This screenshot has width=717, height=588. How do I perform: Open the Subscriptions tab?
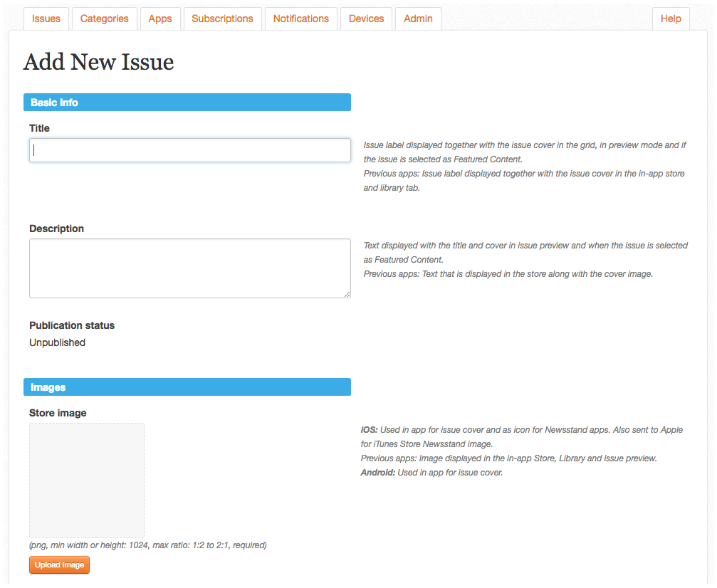tap(222, 19)
